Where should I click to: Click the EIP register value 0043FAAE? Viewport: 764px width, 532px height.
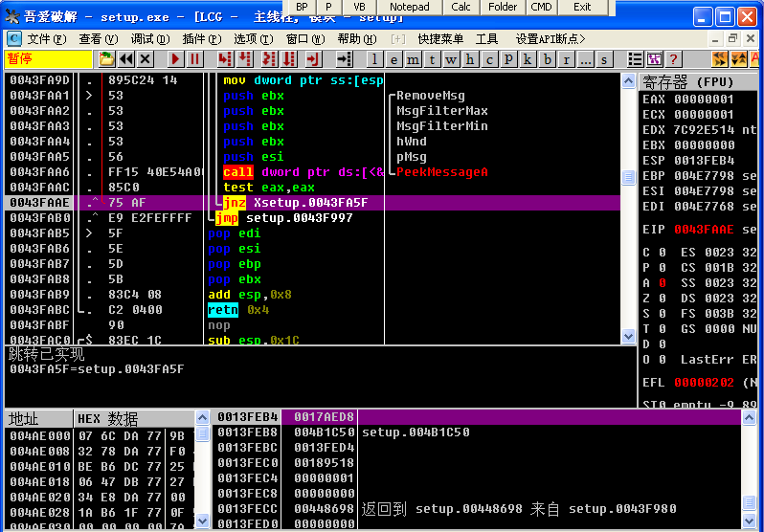pos(704,230)
